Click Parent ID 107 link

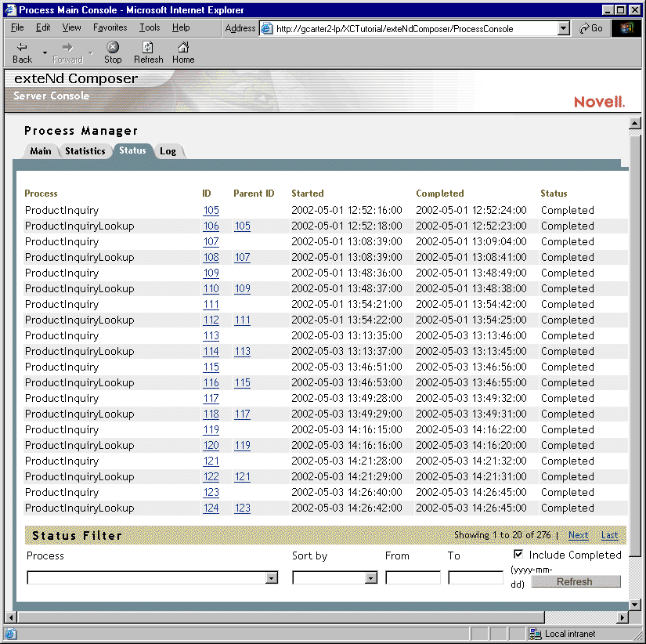click(x=242, y=257)
